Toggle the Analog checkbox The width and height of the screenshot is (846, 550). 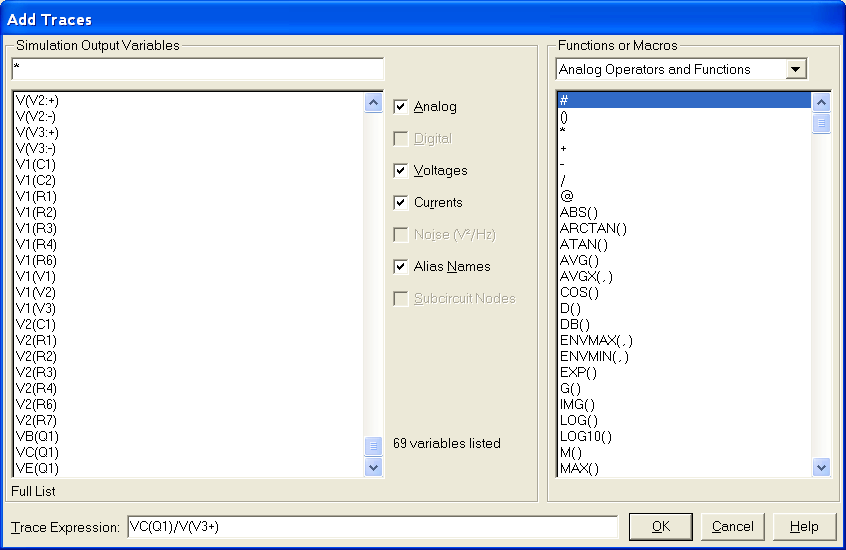coord(401,107)
